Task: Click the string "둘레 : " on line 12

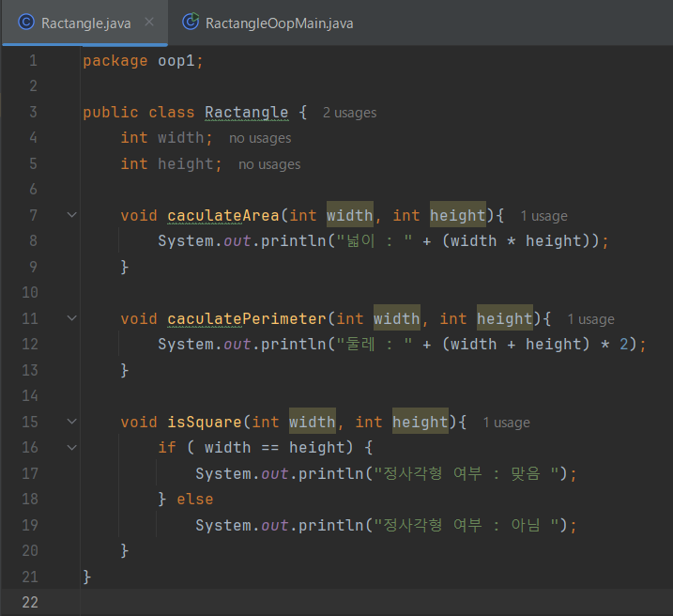Action: coord(375,345)
